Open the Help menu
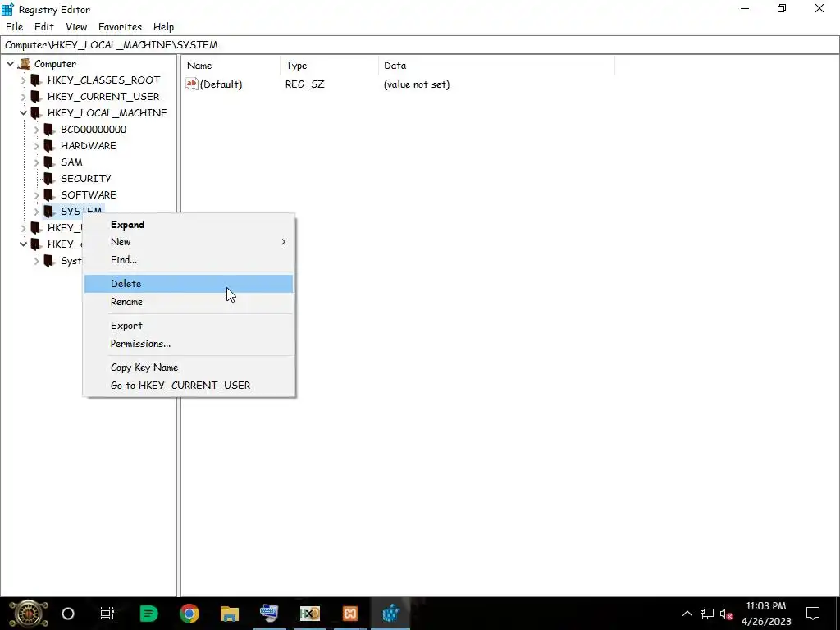Viewport: 840px width, 630px height. 163,27
